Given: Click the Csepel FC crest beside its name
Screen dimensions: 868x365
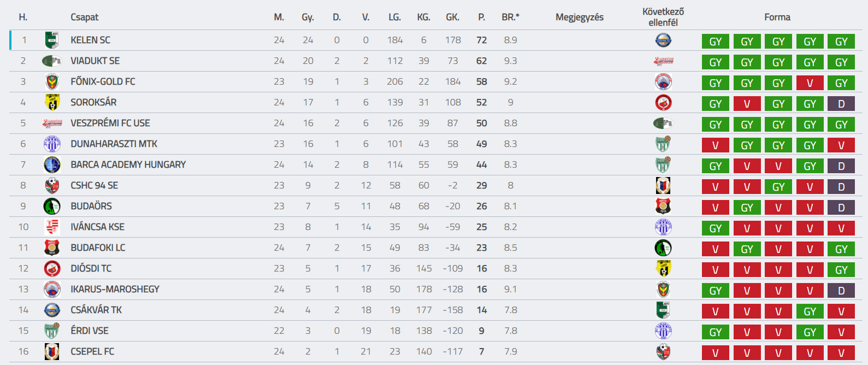Looking at the screenshot, I should 52,351.
